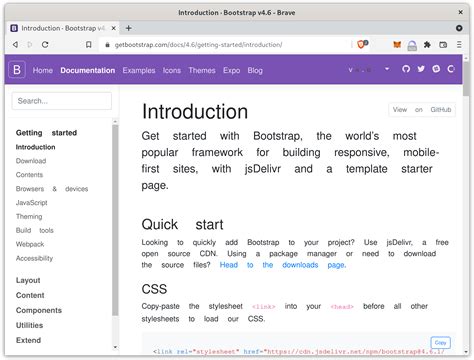The width and height of the screenshot is (474, 360).
Task: Open Expo in the navbar
Action: [232, 70]
